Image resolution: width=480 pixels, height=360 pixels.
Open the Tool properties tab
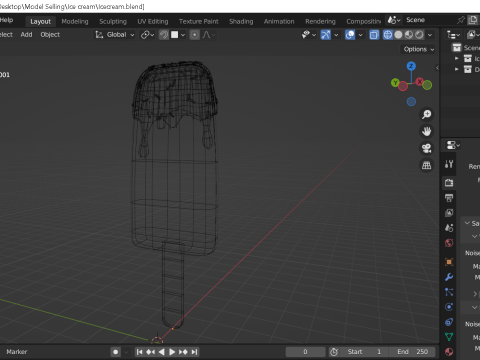(449, 164)
